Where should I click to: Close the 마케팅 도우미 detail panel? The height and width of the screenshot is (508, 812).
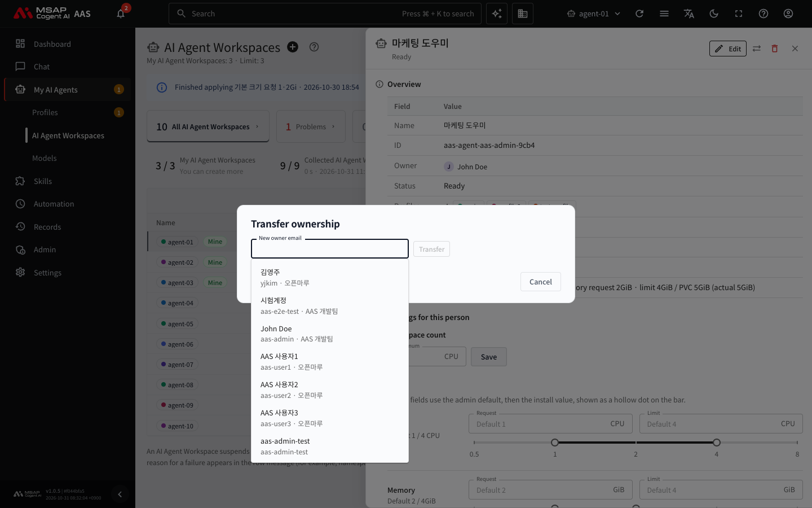point(795,49)
